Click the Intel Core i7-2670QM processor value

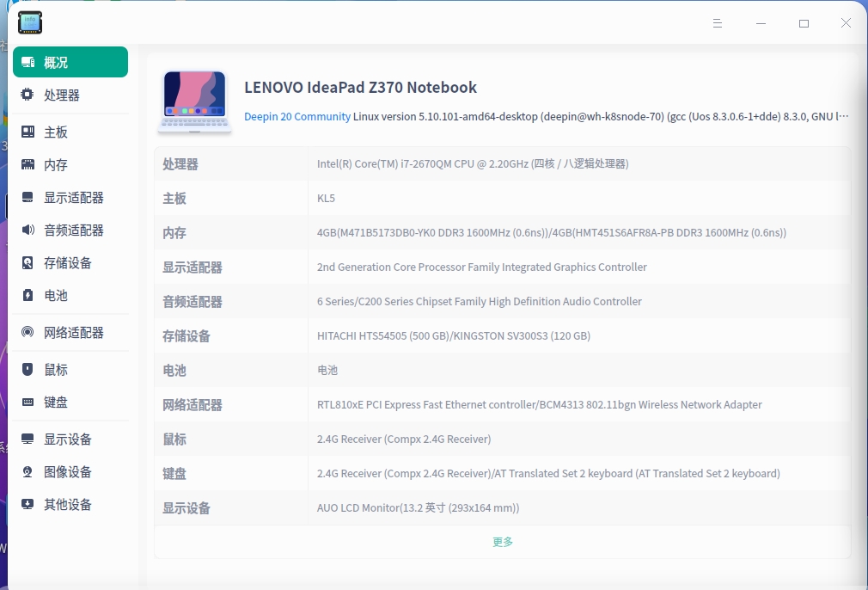[x=473, y=164]
